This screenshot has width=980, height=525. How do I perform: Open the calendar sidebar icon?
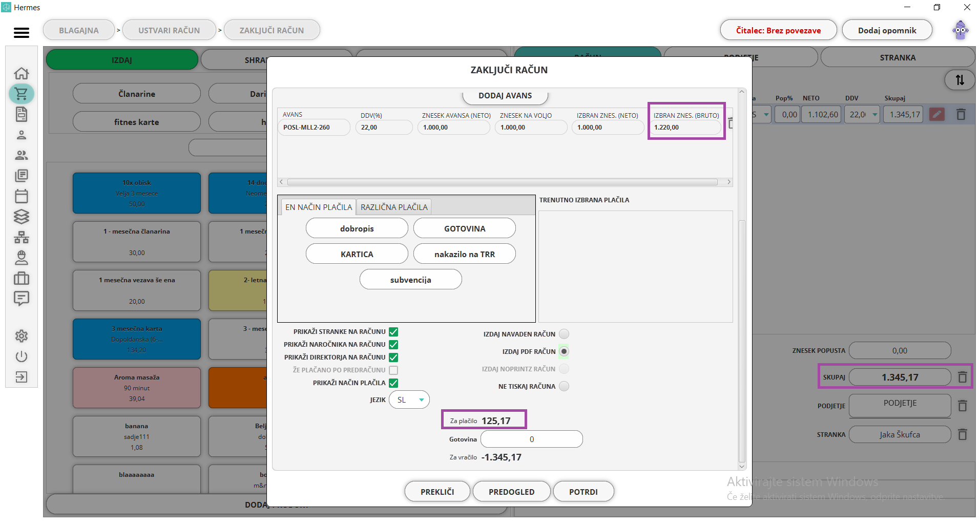click(21, 196)
